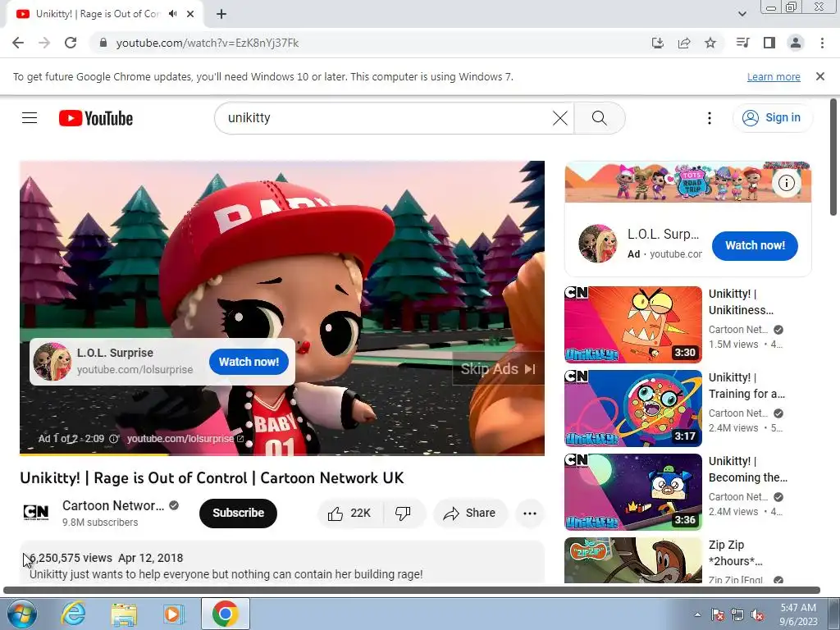Viewport: 840px width, 630px height.
Task: Open Unikitty! Becoming the... video thumbnail
Action: coord(633,492)
